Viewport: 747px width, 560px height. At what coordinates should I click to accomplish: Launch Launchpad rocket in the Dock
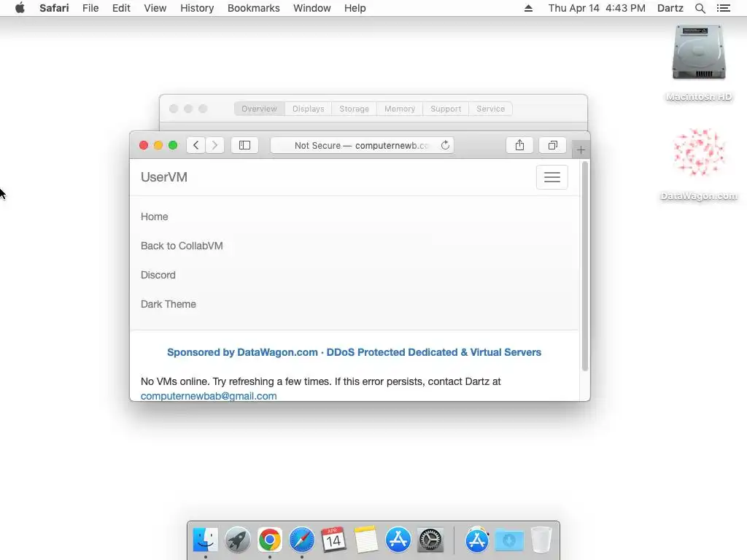click(237, 540)
